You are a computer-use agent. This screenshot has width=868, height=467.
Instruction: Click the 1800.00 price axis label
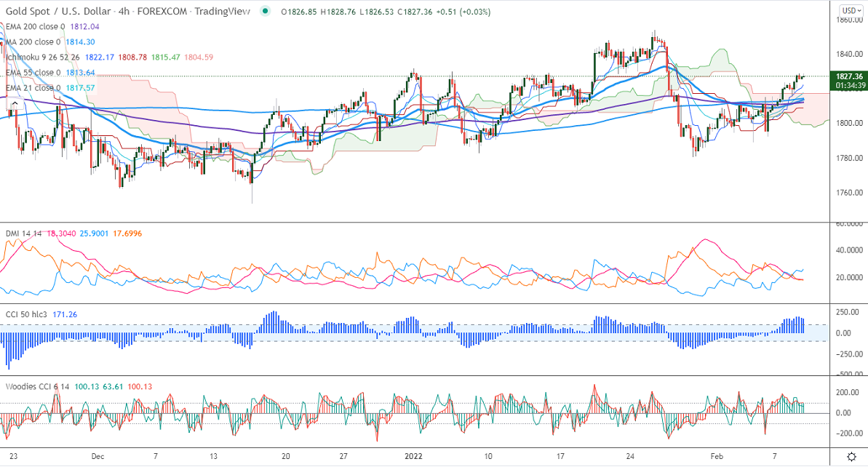pos(849,124)
